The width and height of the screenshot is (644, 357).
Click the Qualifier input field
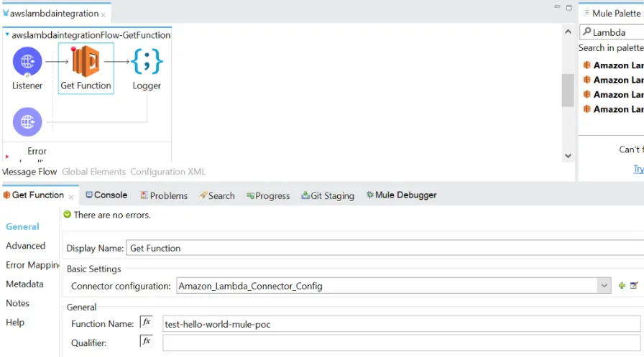coord(401,343)
